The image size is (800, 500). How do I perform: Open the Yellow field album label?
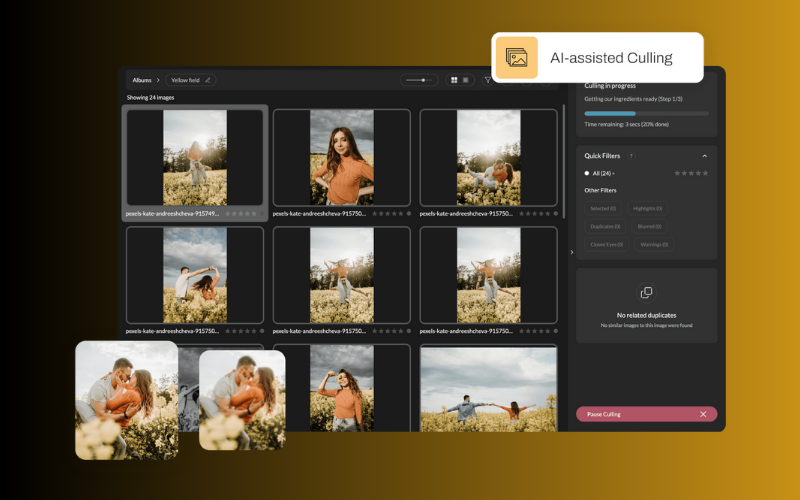pyautogui.click(x=185, y=80)
